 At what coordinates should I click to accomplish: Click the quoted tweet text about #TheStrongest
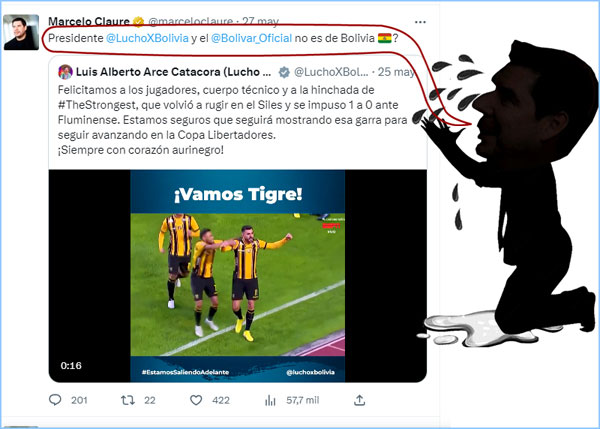233,120
